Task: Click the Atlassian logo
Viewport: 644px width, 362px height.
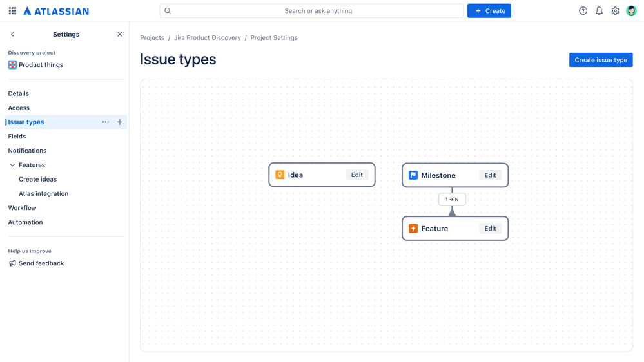Action: pyautogui.click(x=56, y=11)
